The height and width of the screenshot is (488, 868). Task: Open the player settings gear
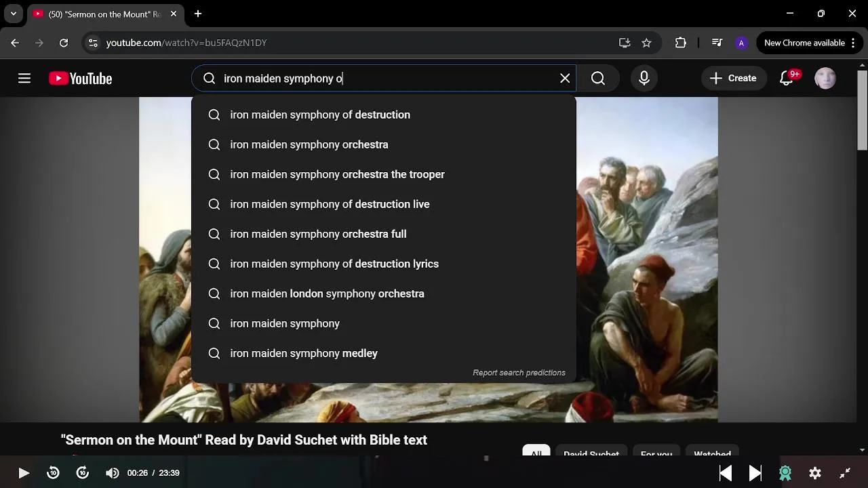click(815, 473)
